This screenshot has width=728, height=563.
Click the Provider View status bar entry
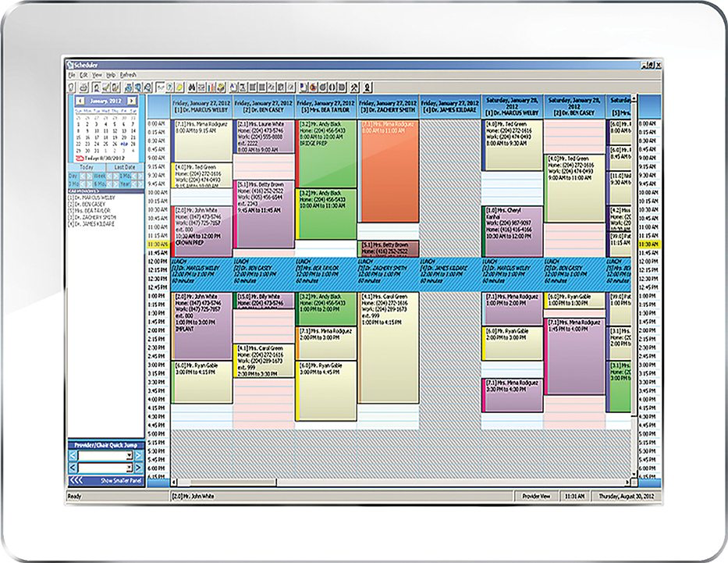[x=536, y=496]
